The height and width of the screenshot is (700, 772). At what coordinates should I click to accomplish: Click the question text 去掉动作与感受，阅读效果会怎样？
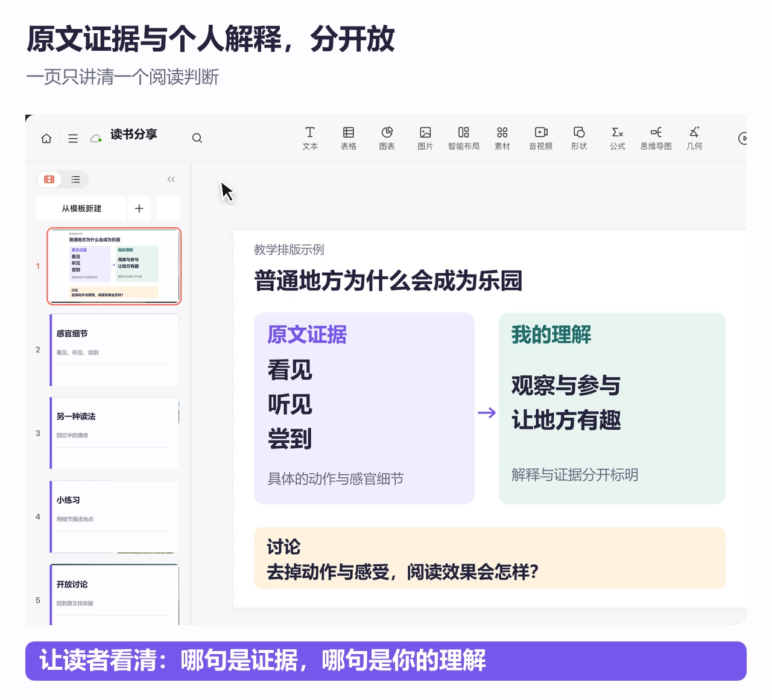tap(402, 571)
